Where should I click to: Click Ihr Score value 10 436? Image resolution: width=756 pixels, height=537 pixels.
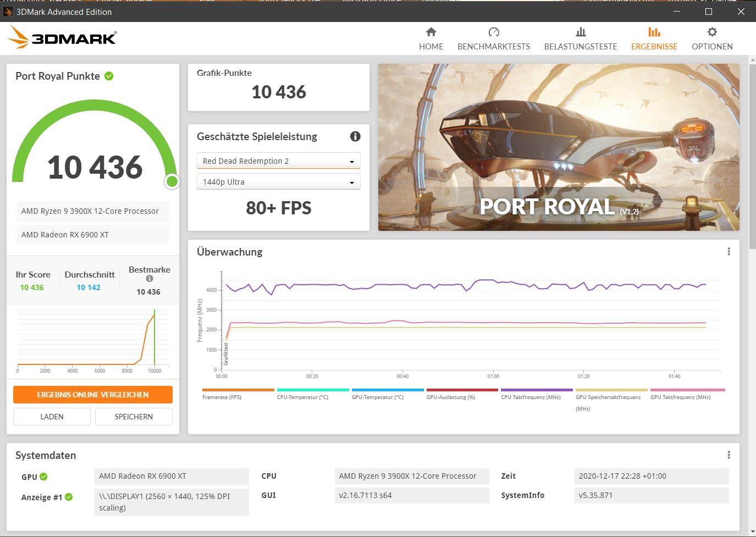point(32,287)
